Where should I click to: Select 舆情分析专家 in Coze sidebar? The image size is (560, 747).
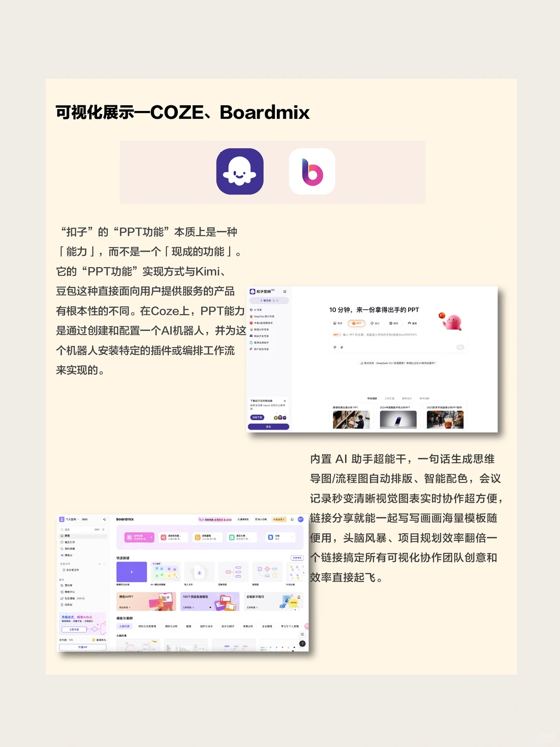click(259, 329)
